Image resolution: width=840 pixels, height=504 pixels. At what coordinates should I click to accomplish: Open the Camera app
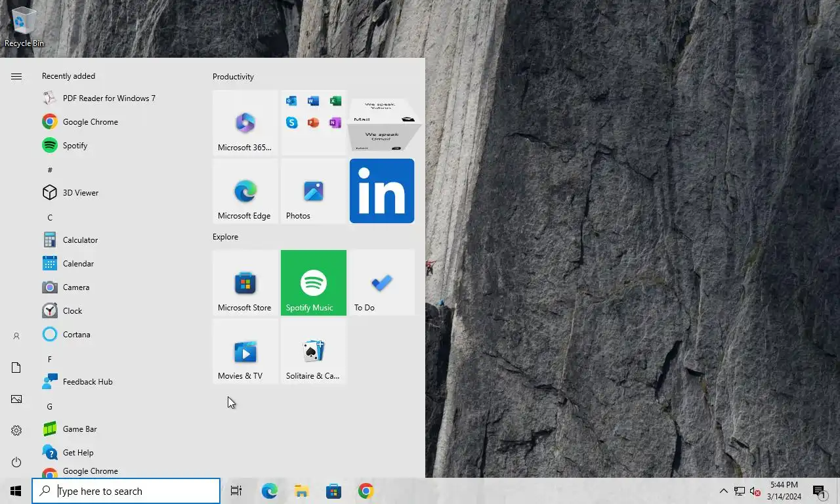(x=118, y=287)
